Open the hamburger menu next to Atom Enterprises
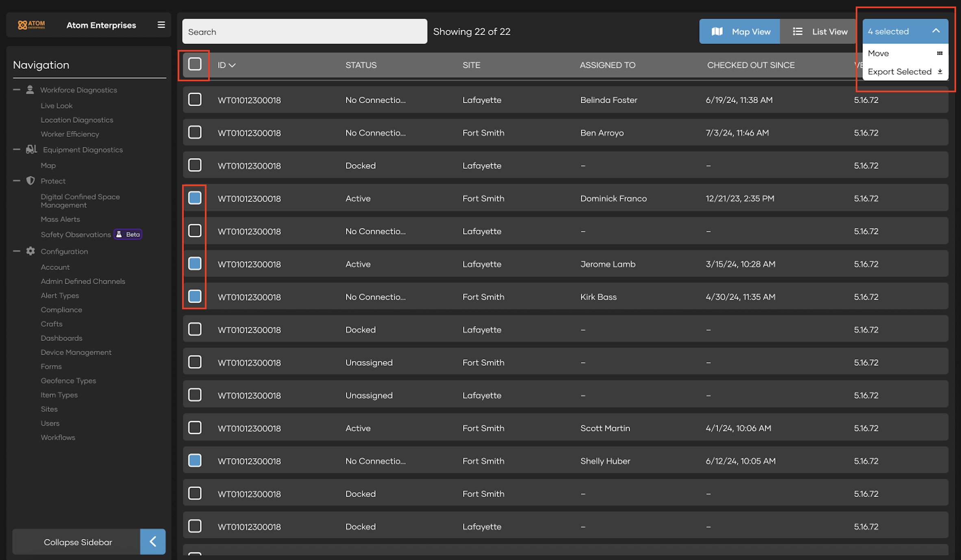 161,25
